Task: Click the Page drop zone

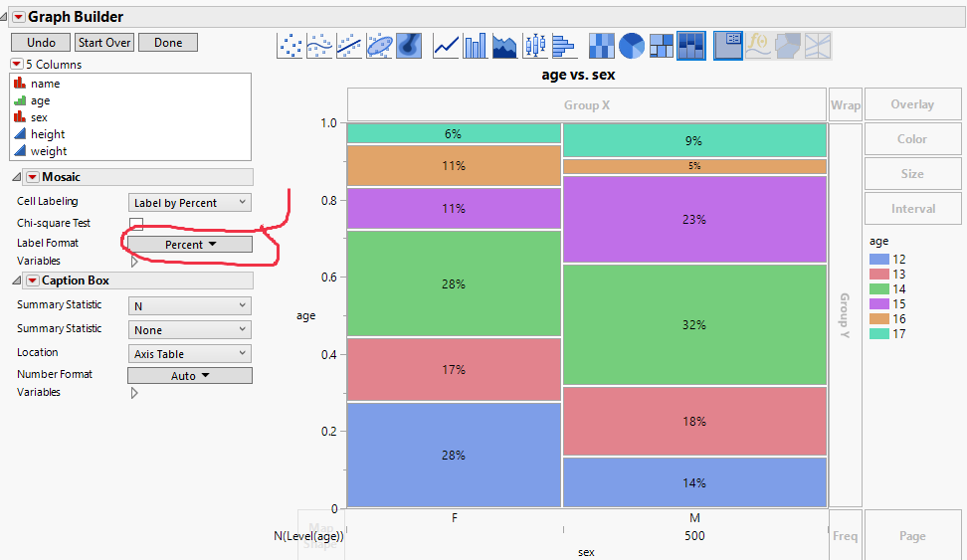Action: (912, 536)
